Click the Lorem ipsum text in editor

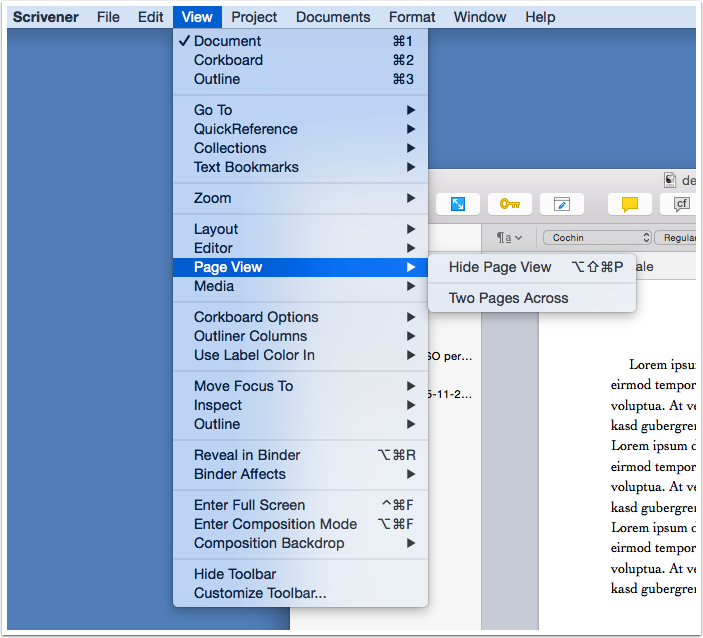pos(653,476)
